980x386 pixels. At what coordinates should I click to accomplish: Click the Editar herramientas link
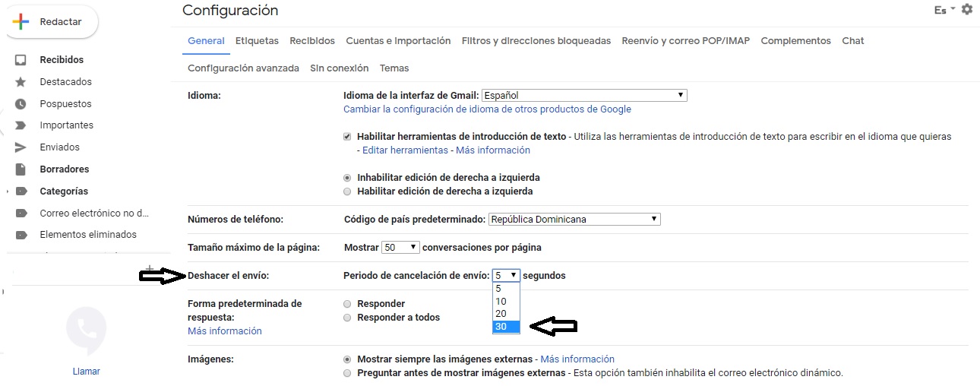click(x=405, y=150)
